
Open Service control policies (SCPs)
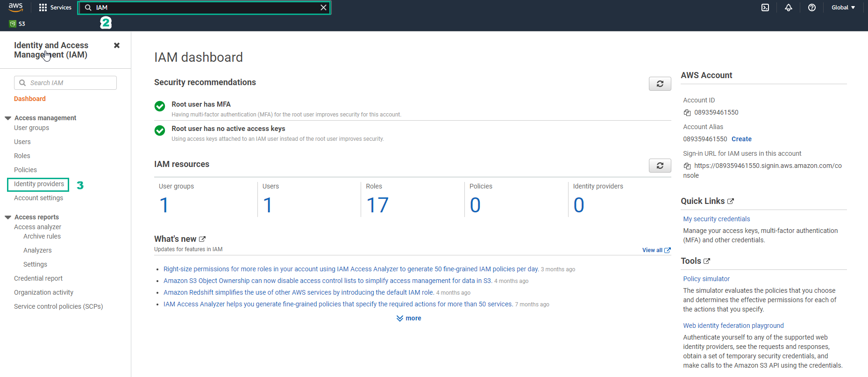click(x=58, y=306)
